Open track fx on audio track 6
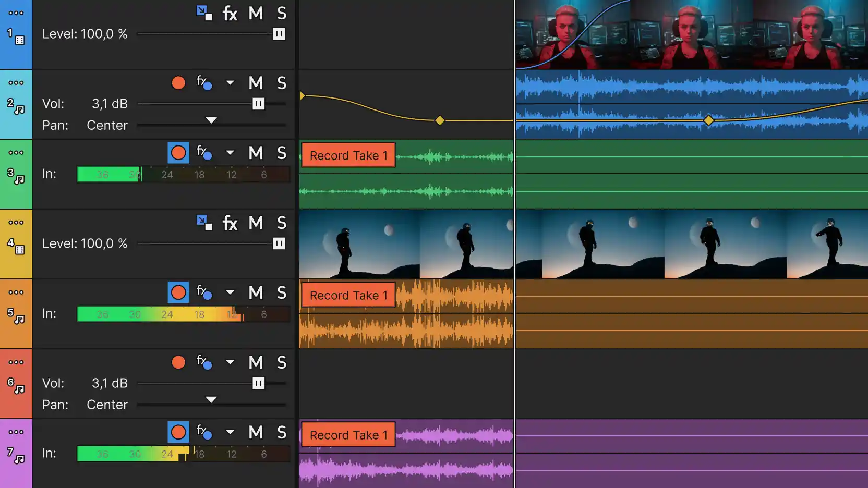The height and width of the screenshot is (488, 868). pyautogui.click(x=204, y=362)
